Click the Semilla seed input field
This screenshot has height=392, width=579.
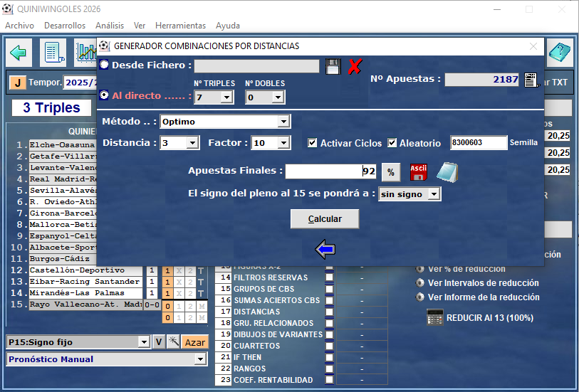479,142
